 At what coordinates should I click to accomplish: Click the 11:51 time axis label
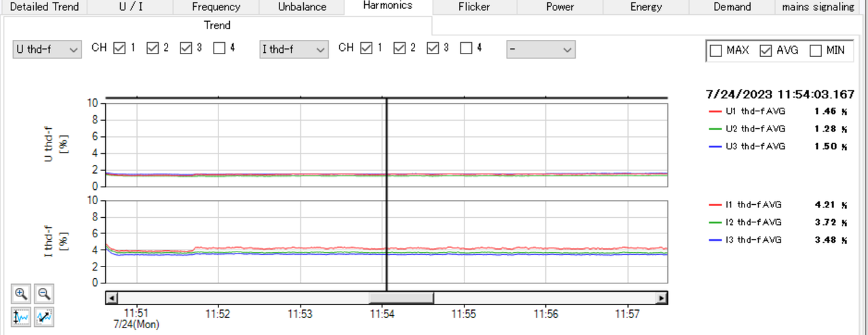point(136,314)
